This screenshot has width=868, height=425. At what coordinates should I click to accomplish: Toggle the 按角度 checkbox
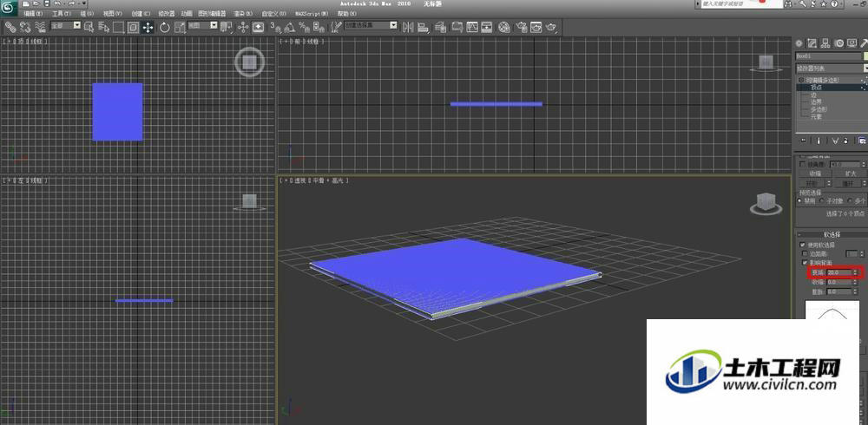coord(802,164)
